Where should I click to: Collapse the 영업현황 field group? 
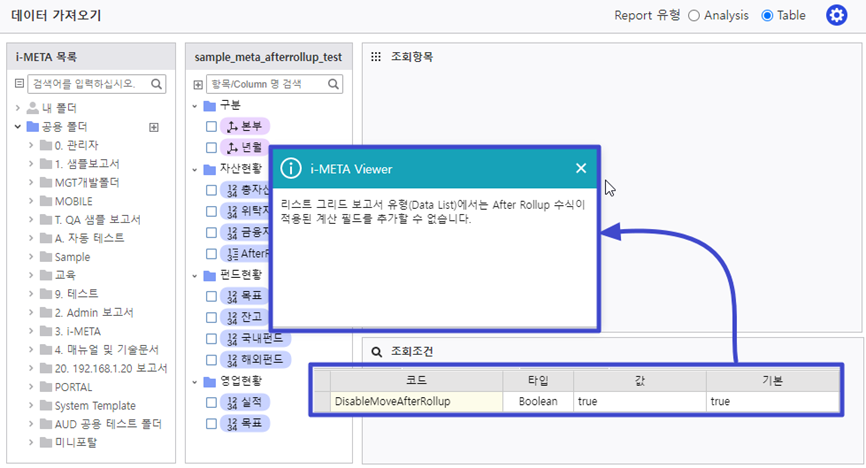coord(194,381)
